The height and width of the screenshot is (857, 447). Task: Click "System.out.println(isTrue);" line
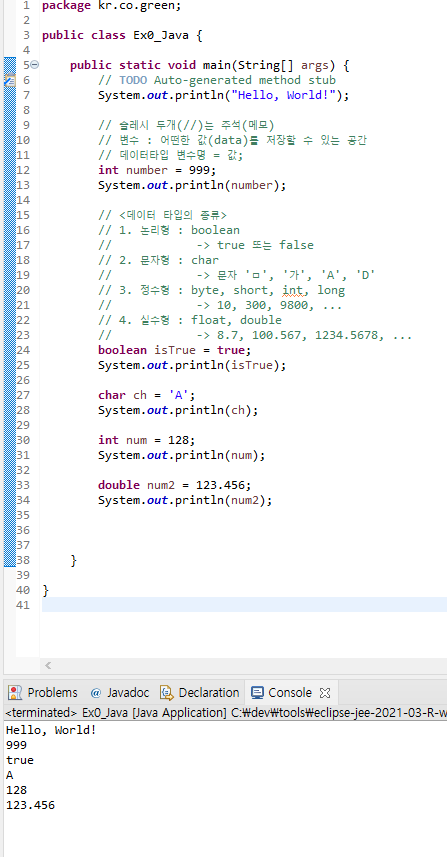coord(192,365)
